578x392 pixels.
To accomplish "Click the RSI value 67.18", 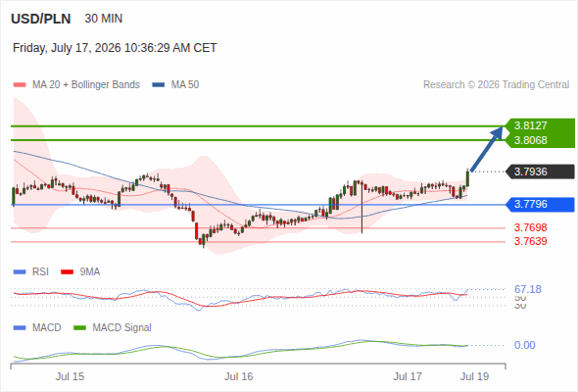I will pyautogui.click(x=528, y=289).
